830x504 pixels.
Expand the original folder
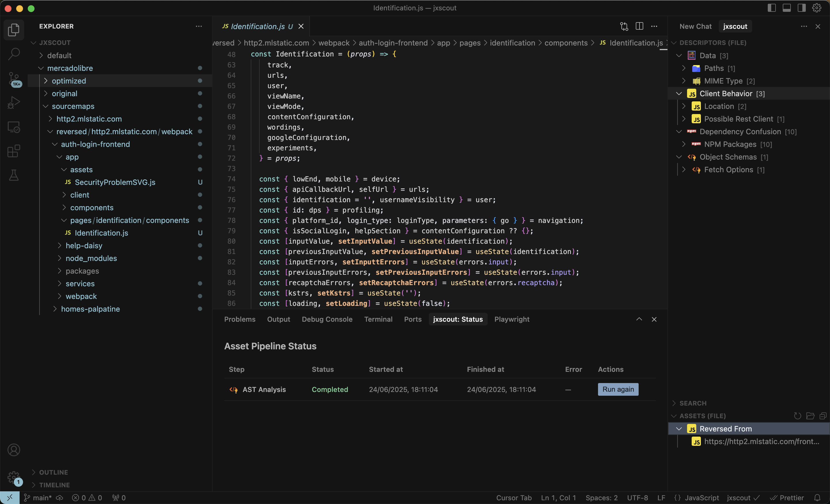click(x=120, y=94)
